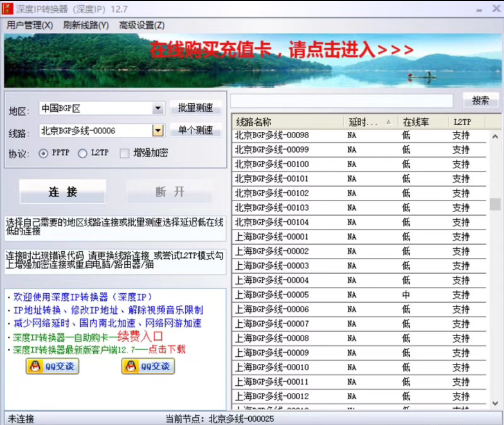Click the 当前节点 status bar entry
This screenshot has height=425, width=504.
tap(220, 418)
